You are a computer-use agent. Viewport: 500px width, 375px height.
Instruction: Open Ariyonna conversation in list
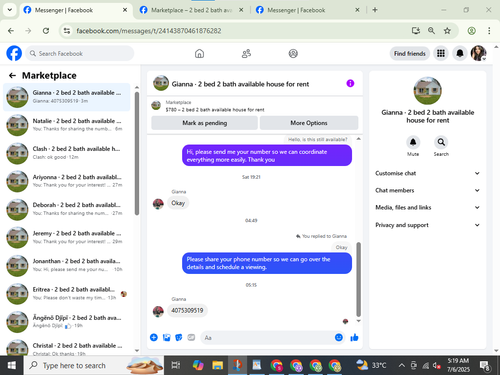click(67, 181)
